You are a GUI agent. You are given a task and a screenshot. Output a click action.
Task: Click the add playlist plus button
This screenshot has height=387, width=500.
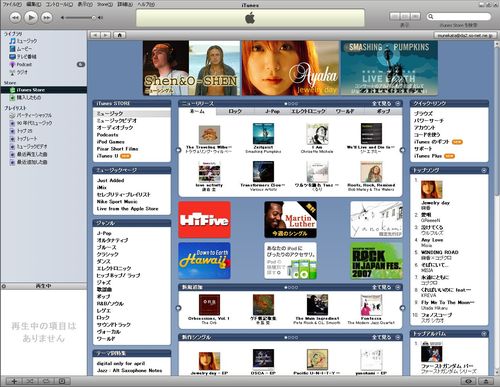tap(14, 381)
